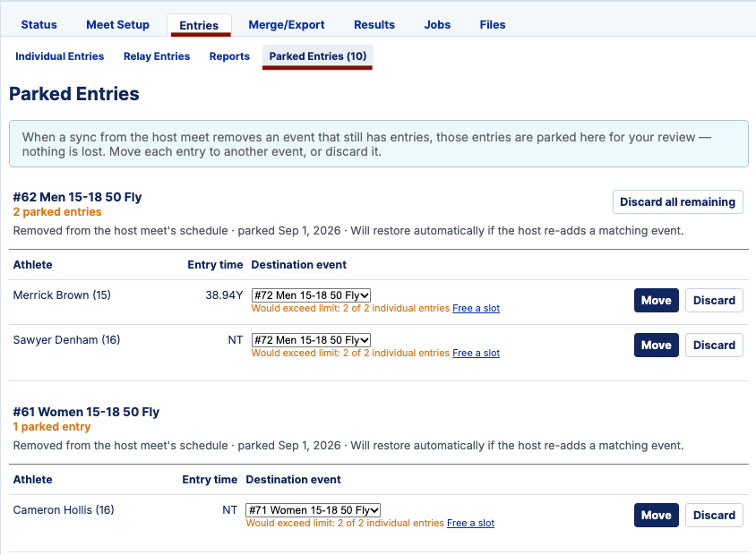Click Discard all remaining for event #62

coord(677,202)
